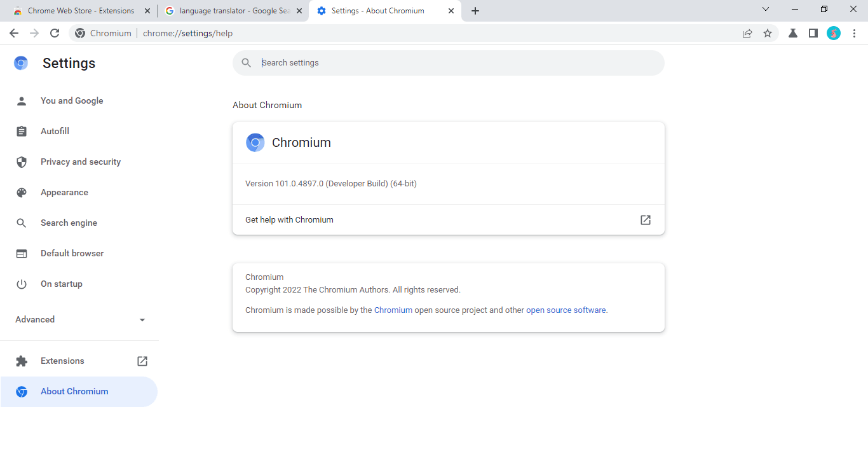The width and height of the screenshot is (868, 463).
Task: Open Privacy and security settings
Action: (80, 162)
